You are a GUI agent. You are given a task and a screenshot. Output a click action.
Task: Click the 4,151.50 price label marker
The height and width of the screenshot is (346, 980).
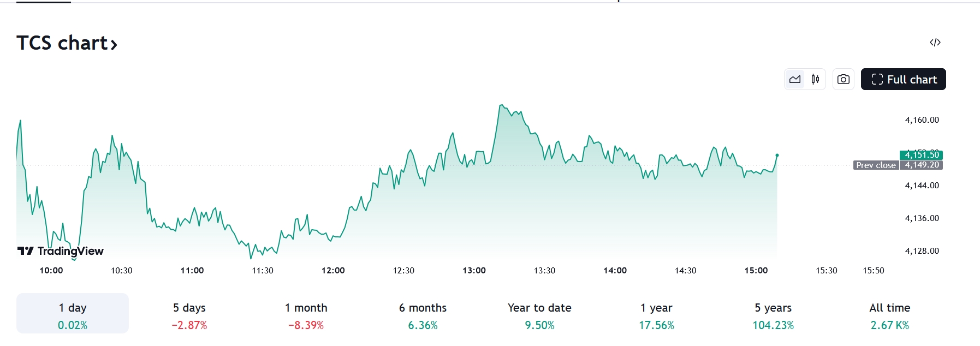coord(920,155)
